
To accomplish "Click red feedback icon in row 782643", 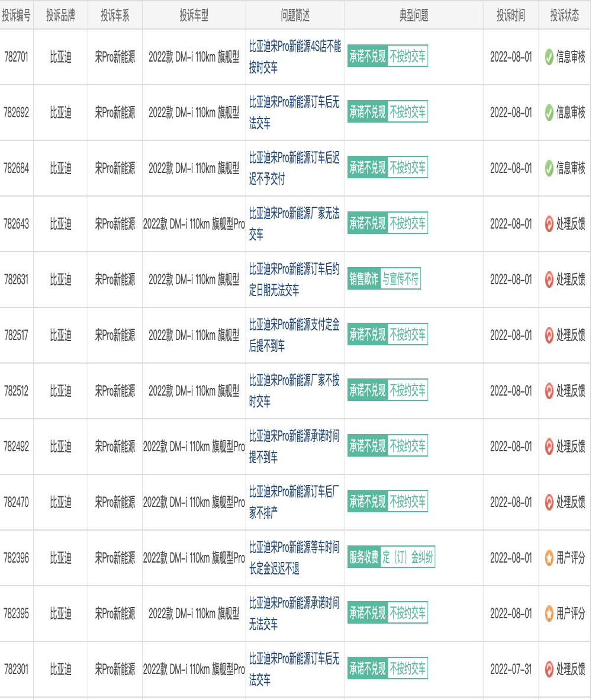I will point(549,224).
